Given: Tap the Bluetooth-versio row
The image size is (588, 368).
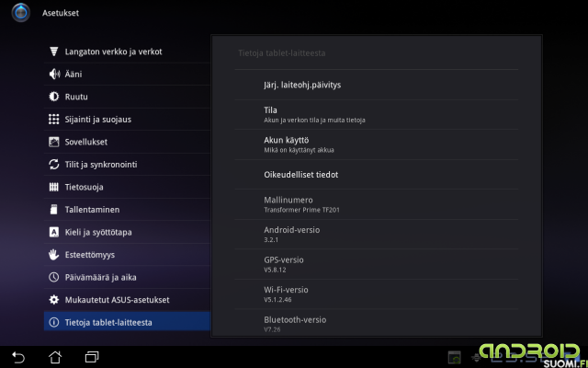Looking at the screenshot, I should click(x=377, y=323).
